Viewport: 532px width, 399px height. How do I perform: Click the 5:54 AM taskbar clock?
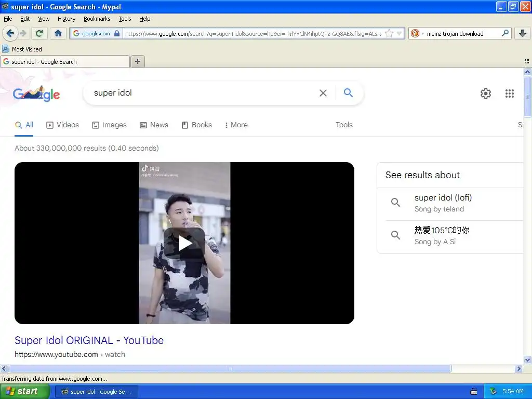point(513,392)
